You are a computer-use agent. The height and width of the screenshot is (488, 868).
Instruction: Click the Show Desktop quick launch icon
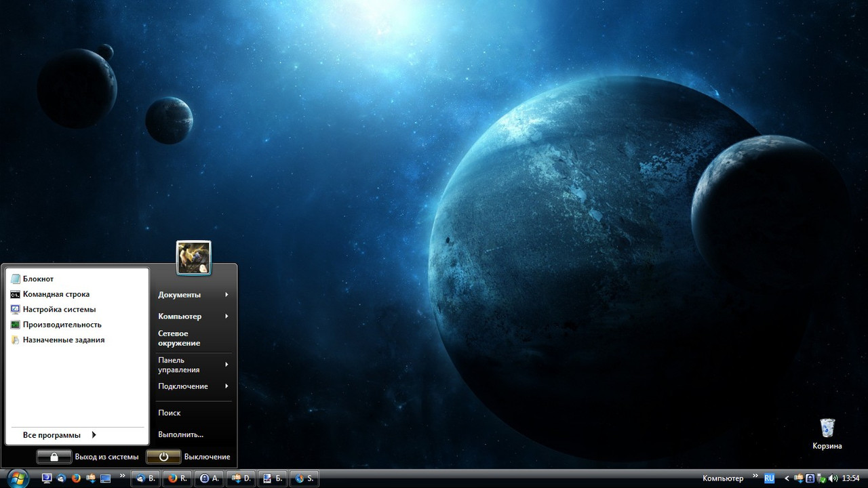105,479
